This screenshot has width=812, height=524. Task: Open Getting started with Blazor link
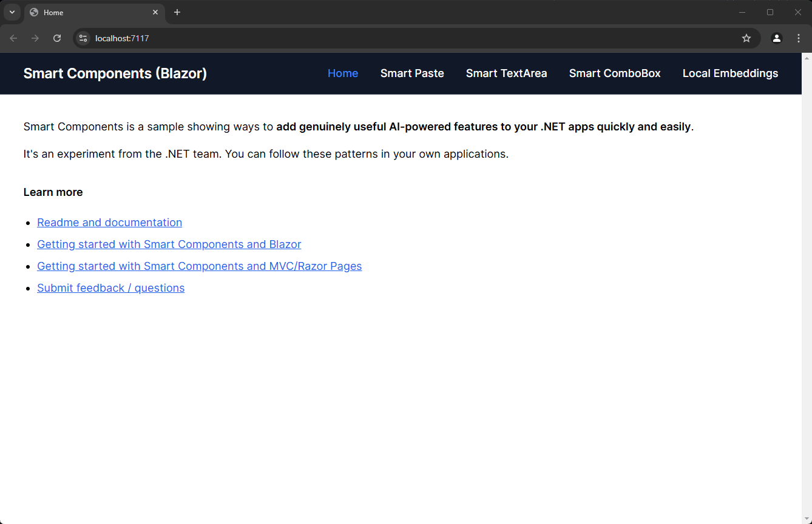click(169, 244)
